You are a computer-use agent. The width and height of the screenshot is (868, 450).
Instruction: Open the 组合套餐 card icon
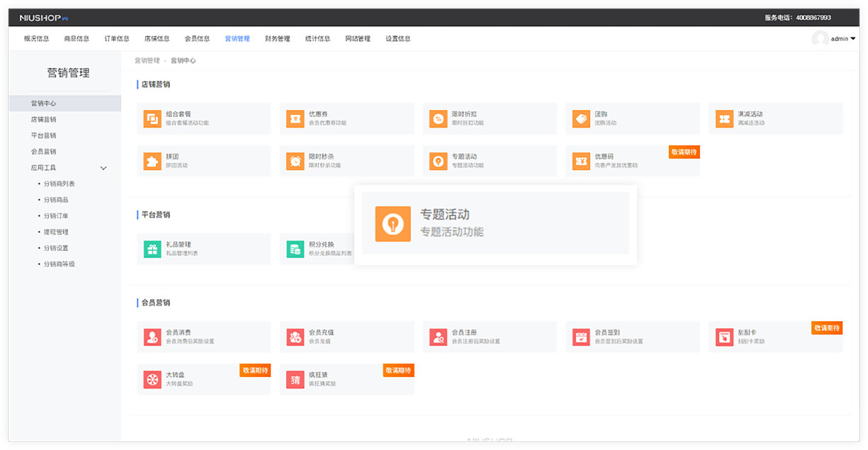pos(152,119)
